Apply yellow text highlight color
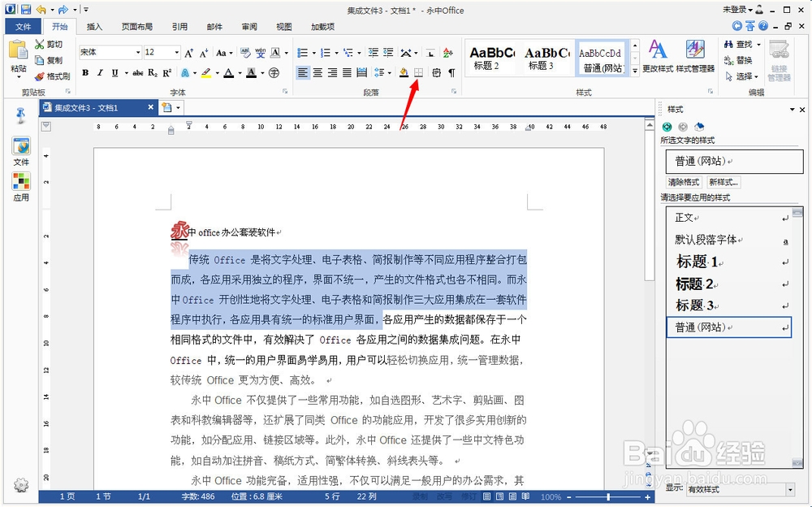 click(206, 72)
